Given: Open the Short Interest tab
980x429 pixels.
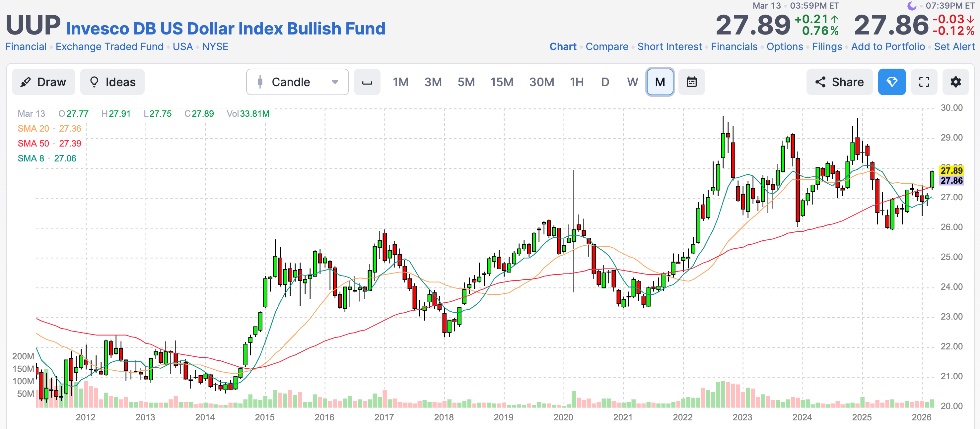Looking at the screenshot, I should 669,47.
